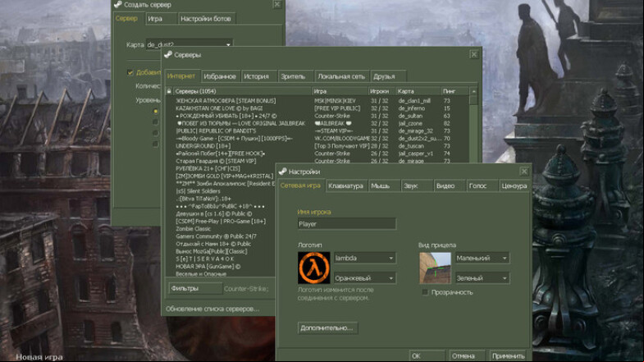Select server [CSDM] Free-Play | PRO-Game [18+]
644x362 pixels.
(221, 221)
